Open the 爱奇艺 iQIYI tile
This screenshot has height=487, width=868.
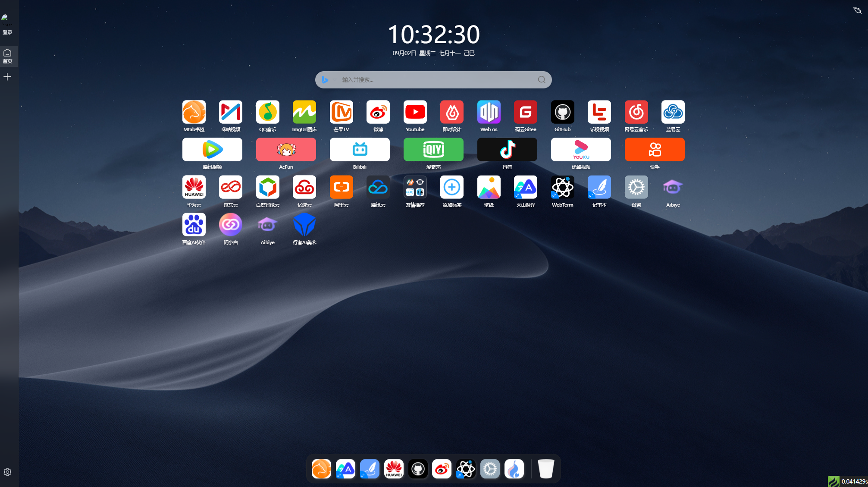[x=433, y=150]
